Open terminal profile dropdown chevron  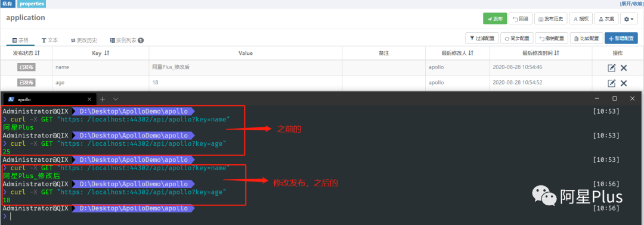116,99
